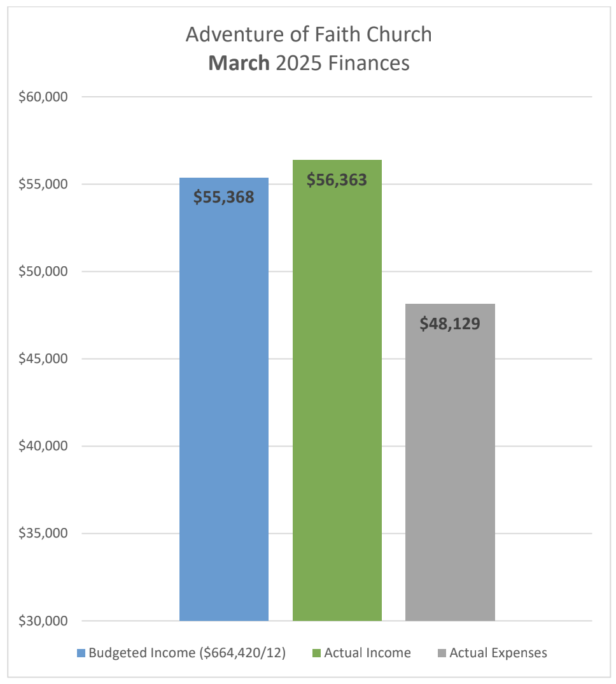Click the March 2025 Finances subtitle
The width and height of the screenshot is (616, 684).
[309, 64]
